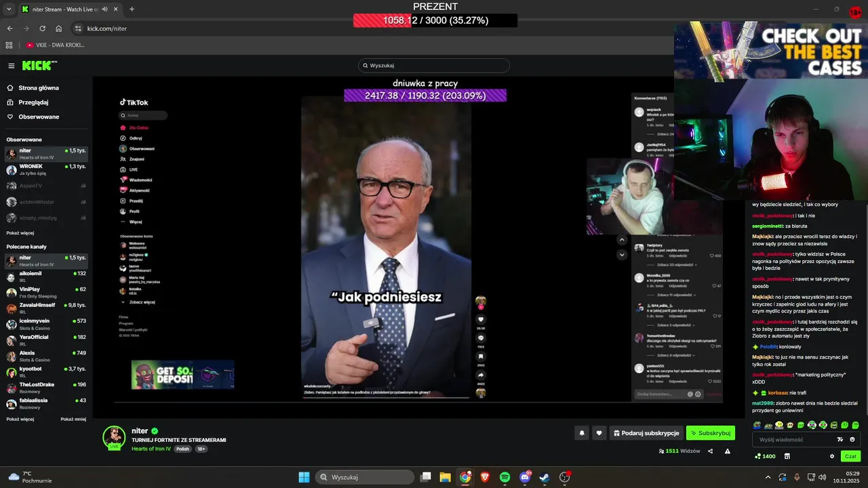This screenshot has height=488, width=868.
Task: Open Windows Start menu
Action: (304, 477)
